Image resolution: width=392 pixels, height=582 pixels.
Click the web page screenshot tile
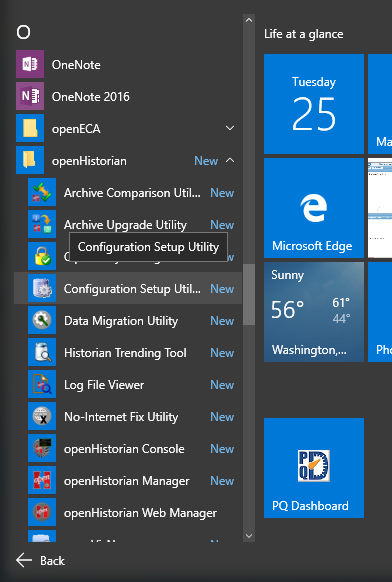pyautogui.click(x=380, y=208)
